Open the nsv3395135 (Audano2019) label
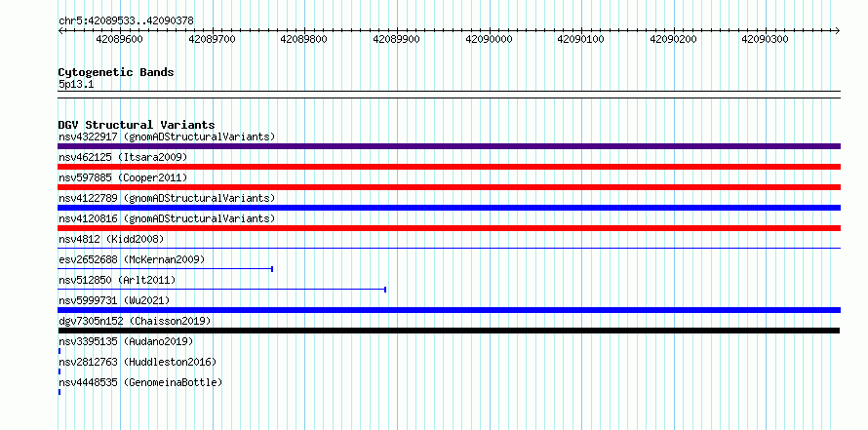This screenshot has width=868, height=430. [126, 341]
